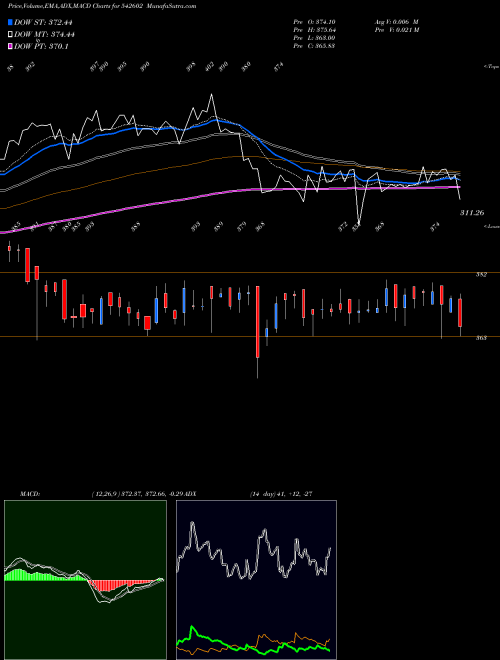Screen dimensions: 500x660
Task: Click the '311.26' price label
Action: click(472, 213)
